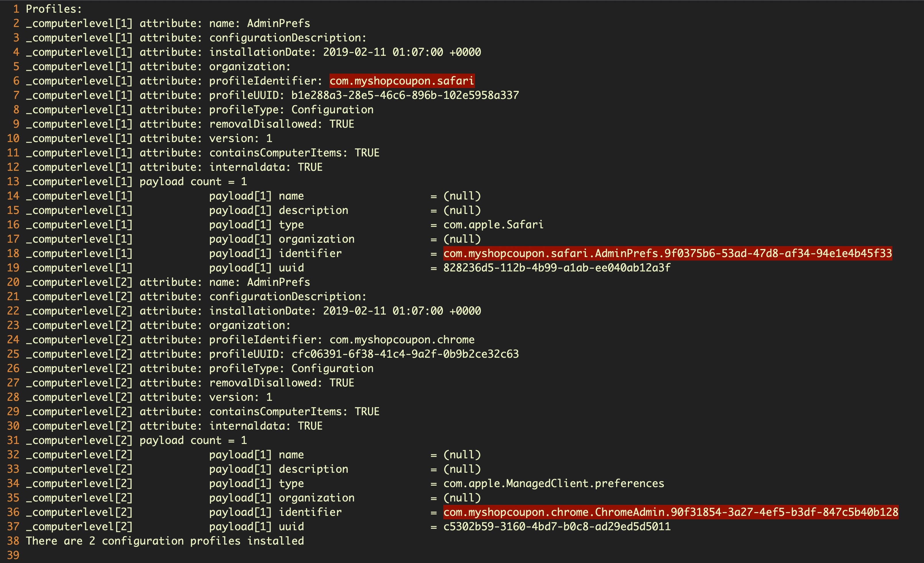Screen dimensions: 924x563
Task: Click the "Profiles:" heading text
Action: pos(54,9)
